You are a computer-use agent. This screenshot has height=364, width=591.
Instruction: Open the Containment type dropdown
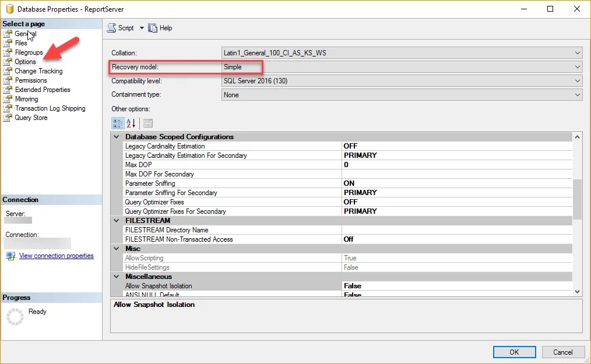pyautogui.click(x=402, y=95)
